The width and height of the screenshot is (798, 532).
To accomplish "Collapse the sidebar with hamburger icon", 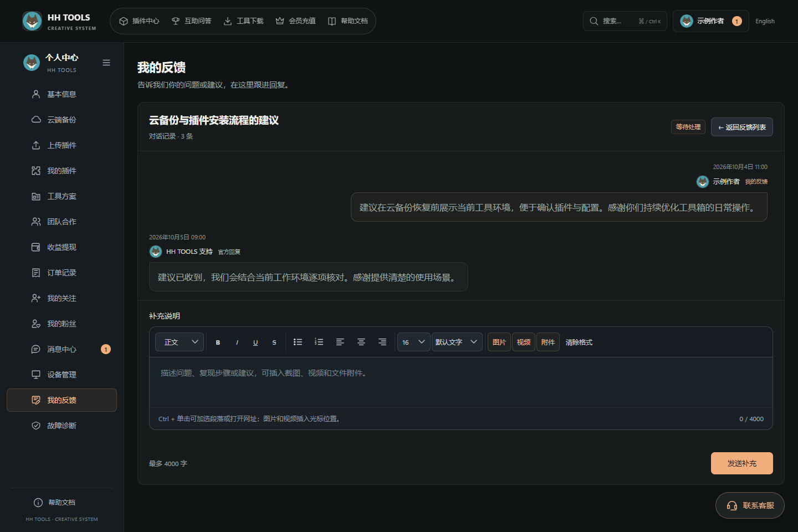I will click(x=106, y=63).
